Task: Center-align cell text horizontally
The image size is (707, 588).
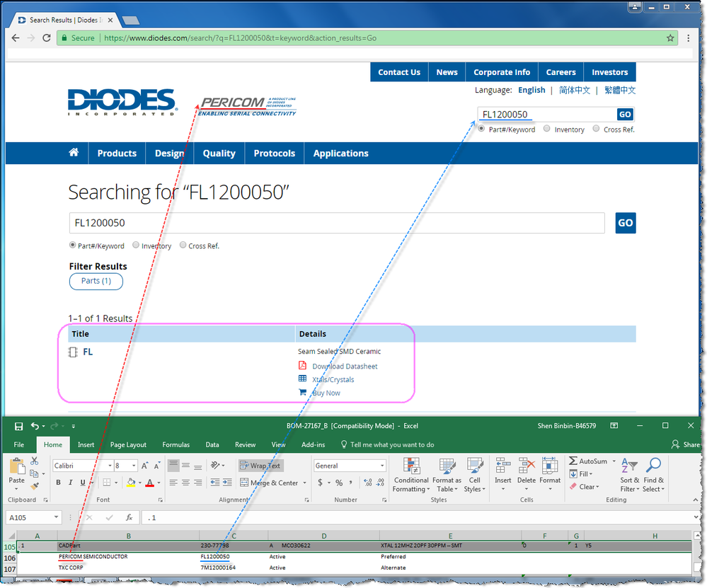Action: pos(185,483)
